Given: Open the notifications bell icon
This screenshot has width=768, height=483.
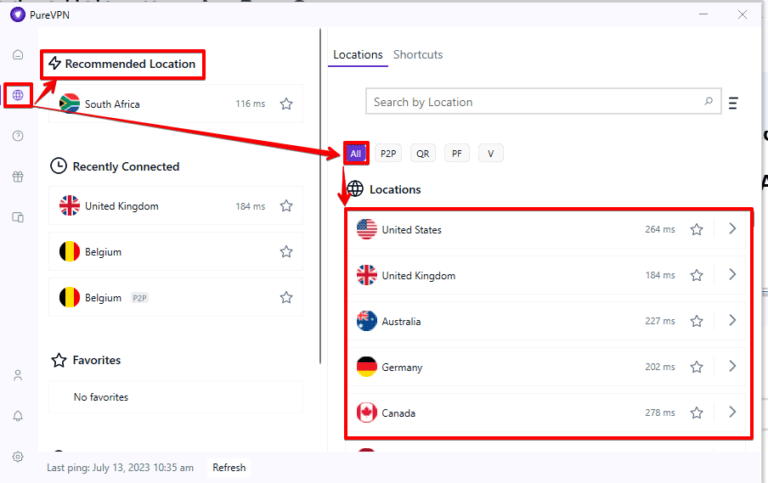Looking at the screenshot, I should point(17,416).
